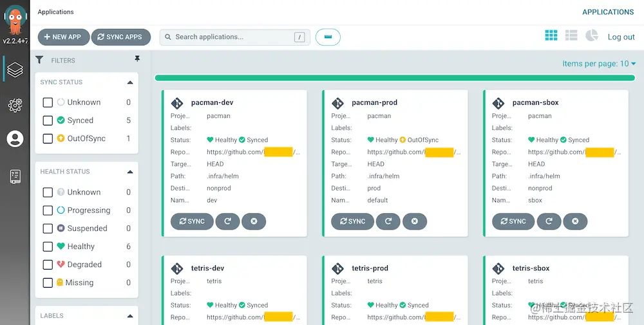Click the slash shortcut key hint
The width and height of the screenshot is (644, 325).
[299, 37]
